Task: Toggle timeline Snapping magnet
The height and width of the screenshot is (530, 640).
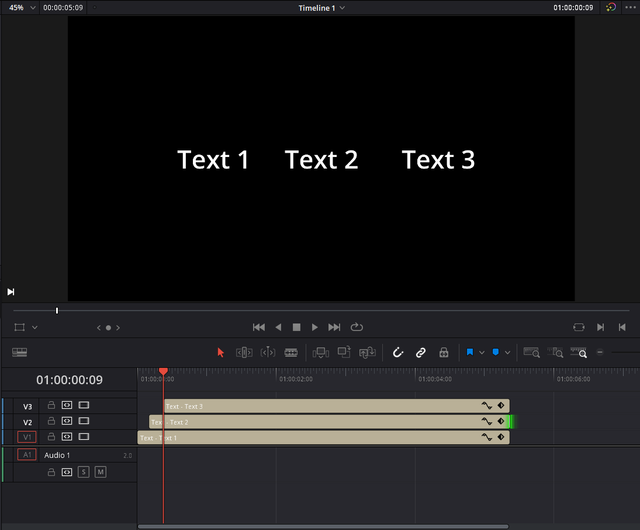Action: coord(398,352)
